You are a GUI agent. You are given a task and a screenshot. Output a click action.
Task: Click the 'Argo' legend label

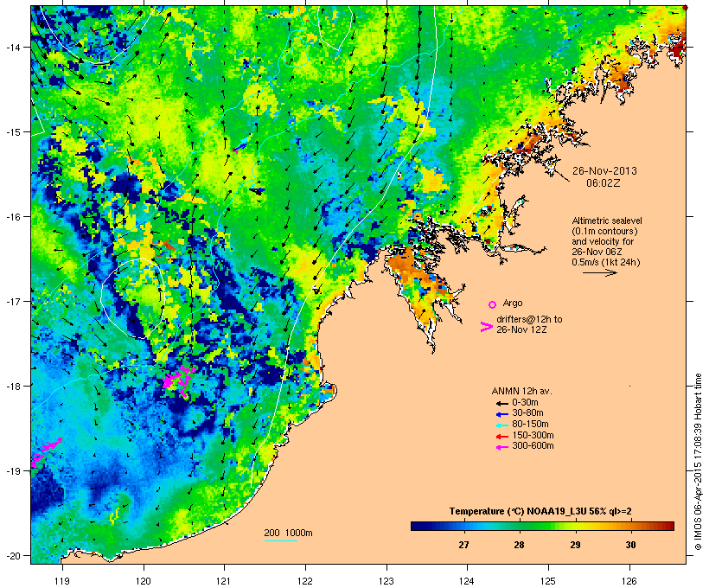pyautogui.click(x=513, y=303)
